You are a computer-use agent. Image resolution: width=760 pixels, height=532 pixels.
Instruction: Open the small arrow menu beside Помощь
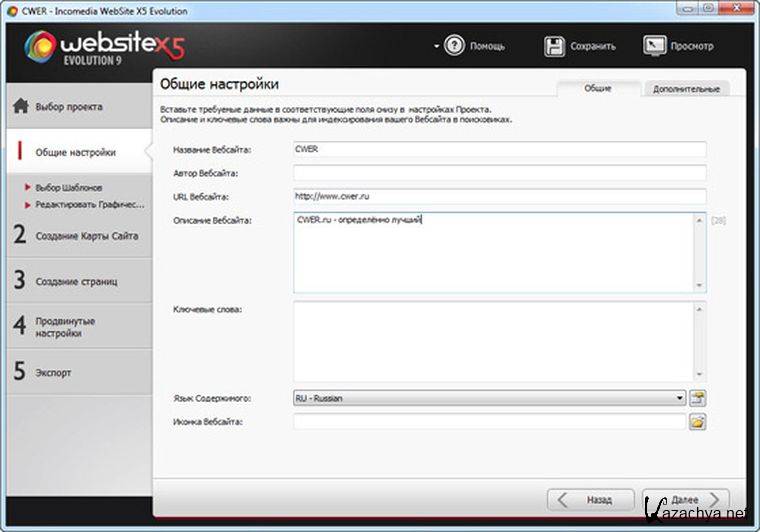tap(437, 46)
